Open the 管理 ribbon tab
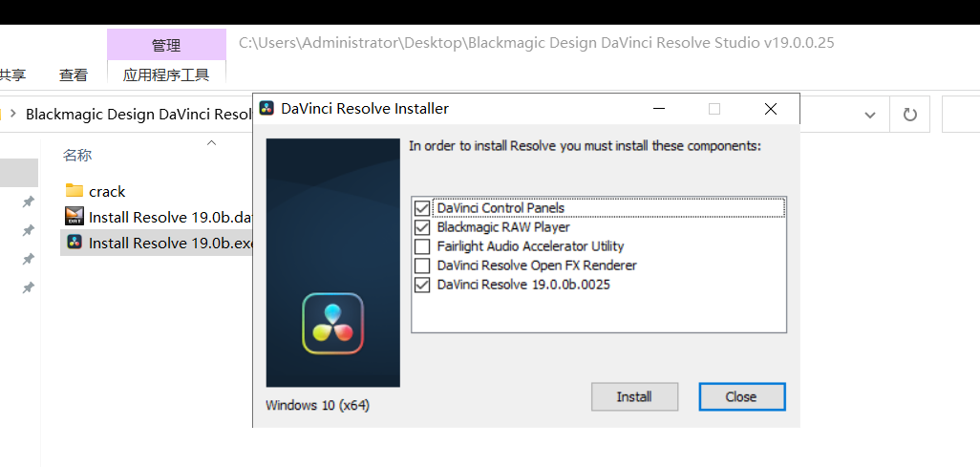 pyautogui.click(x=166, y=45)
